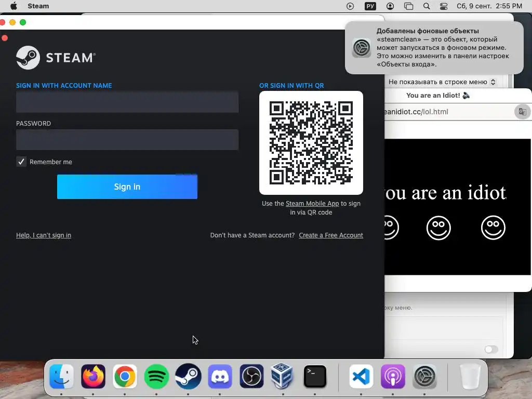Image resolution: width=532 pixels, height=399 pixels.
Task: Click the Steam account name input field
Action: click(x=127, y=102)
